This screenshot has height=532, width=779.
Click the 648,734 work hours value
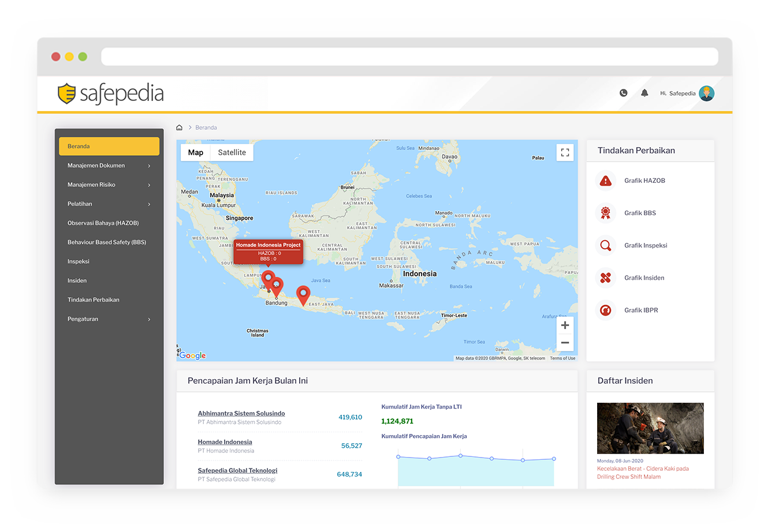tap(349, 474)
